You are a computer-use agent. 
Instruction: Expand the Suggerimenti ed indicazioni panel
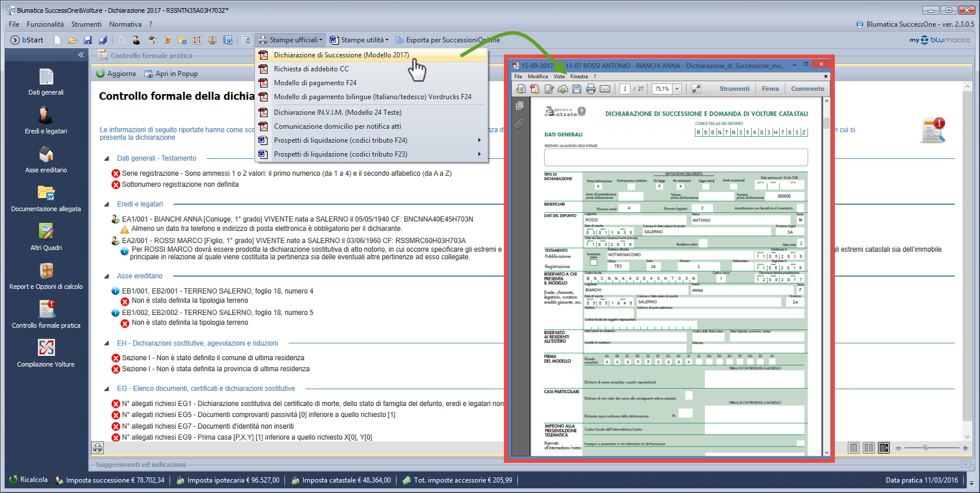pyautogui.click(x=965, y=465)
